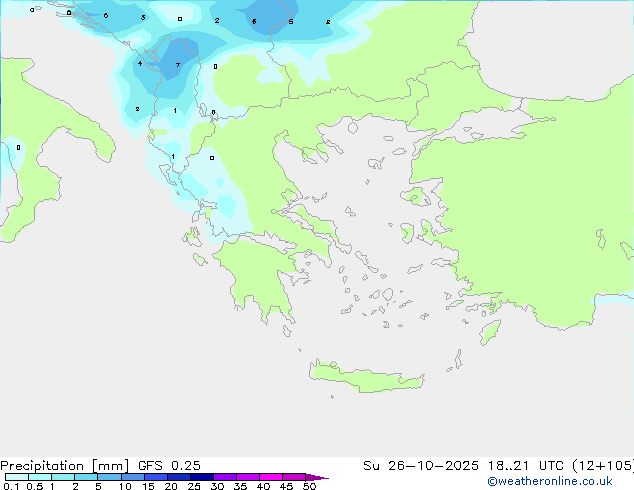Click the 20–25 mm legend swatch
The width and height of the screenshot is (634, 490).
178,477
